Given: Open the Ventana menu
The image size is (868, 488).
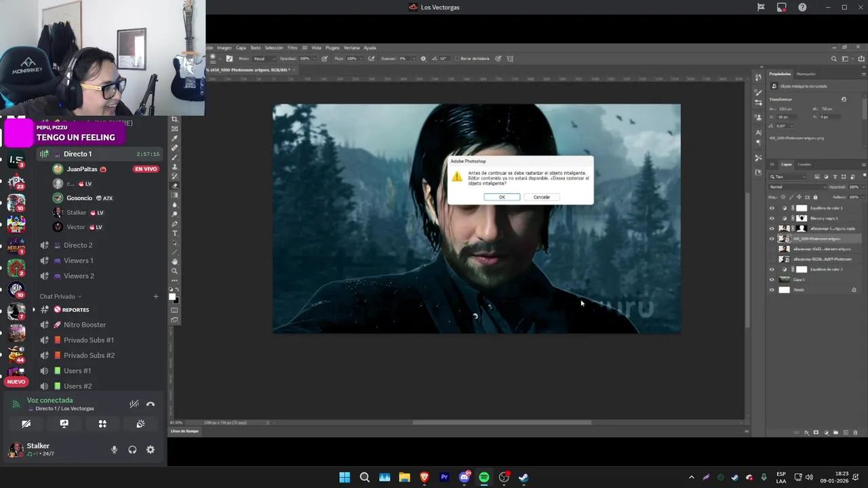Looking at the screenshot, I should (x=351, y=48).
